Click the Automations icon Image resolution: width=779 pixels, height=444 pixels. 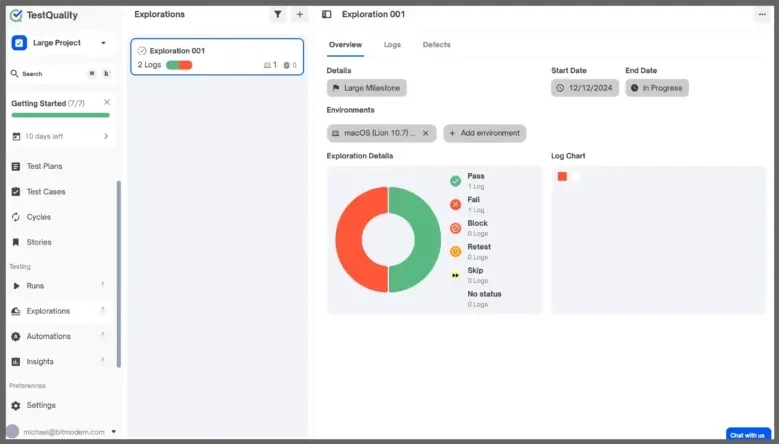point(16,336)
